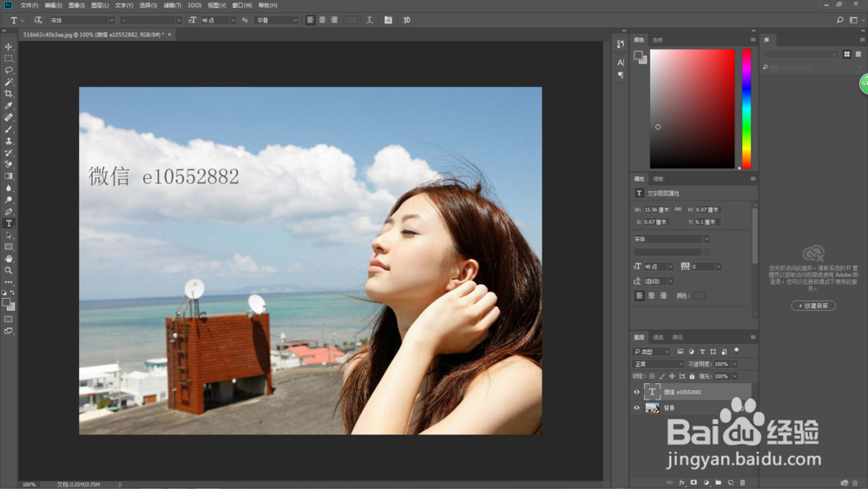Hide the 微信 e10552882 text layer

636,392
